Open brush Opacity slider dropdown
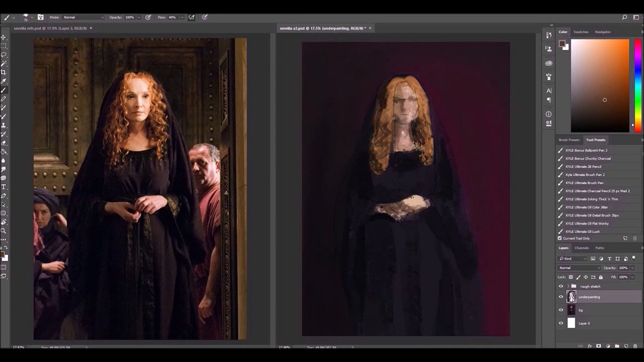This screenshot has width=644, height=362. pyautogui.click(x=138, y=17)
